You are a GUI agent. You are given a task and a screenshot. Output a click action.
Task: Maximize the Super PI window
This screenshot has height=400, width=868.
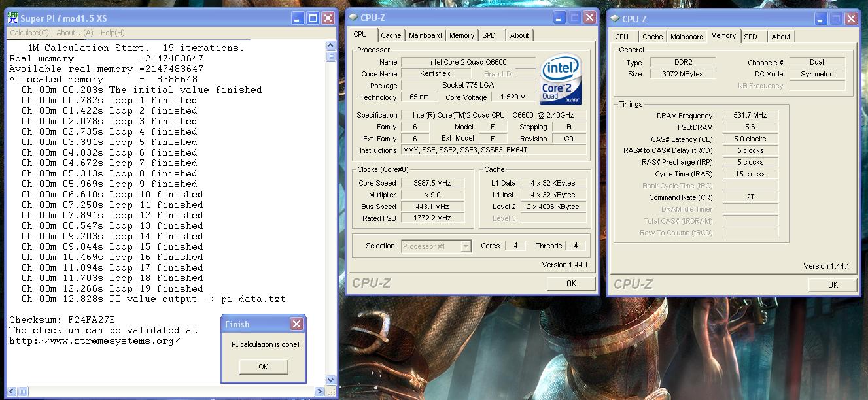(x=313, y=18)
